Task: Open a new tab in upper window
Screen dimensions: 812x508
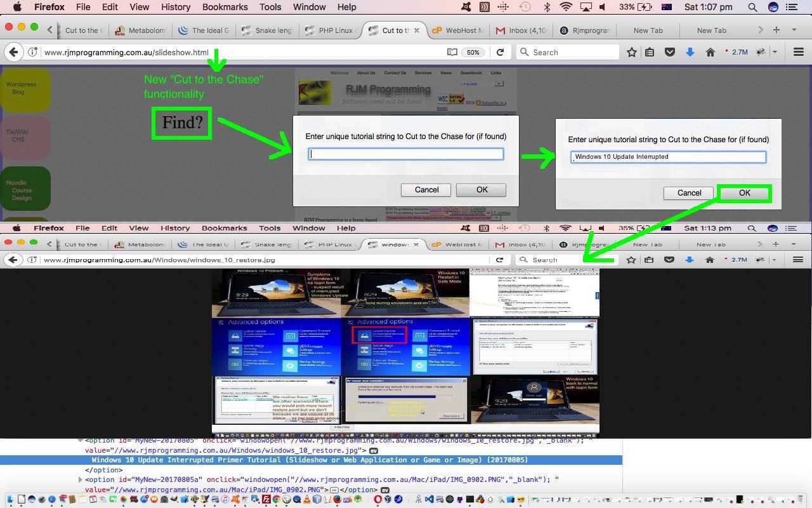Action: point(776,30)
